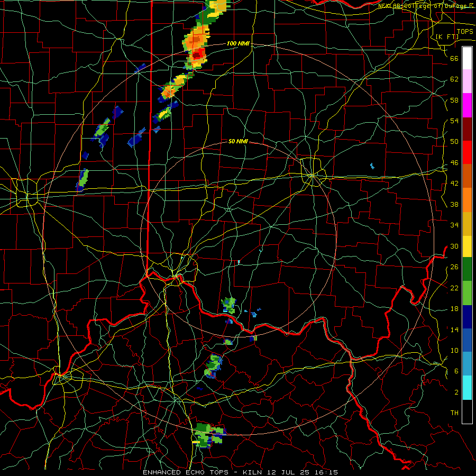Viewport: 476px width, 476px height.
Task: Click the "62" legend value
Action: tap(454, 79)
